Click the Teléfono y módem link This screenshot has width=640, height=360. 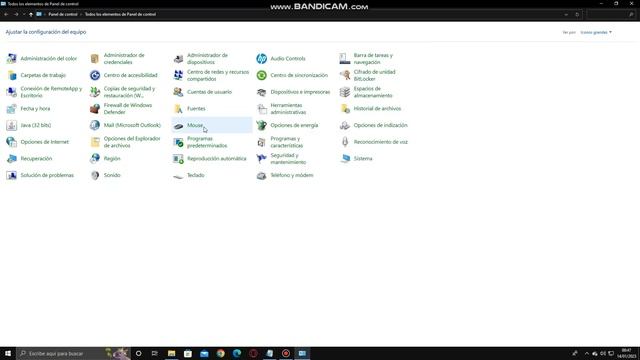291,175
